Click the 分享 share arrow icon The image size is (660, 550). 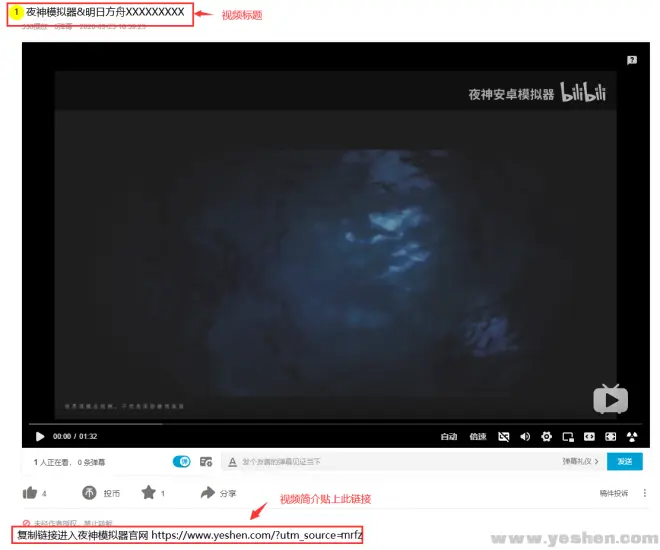208,492
